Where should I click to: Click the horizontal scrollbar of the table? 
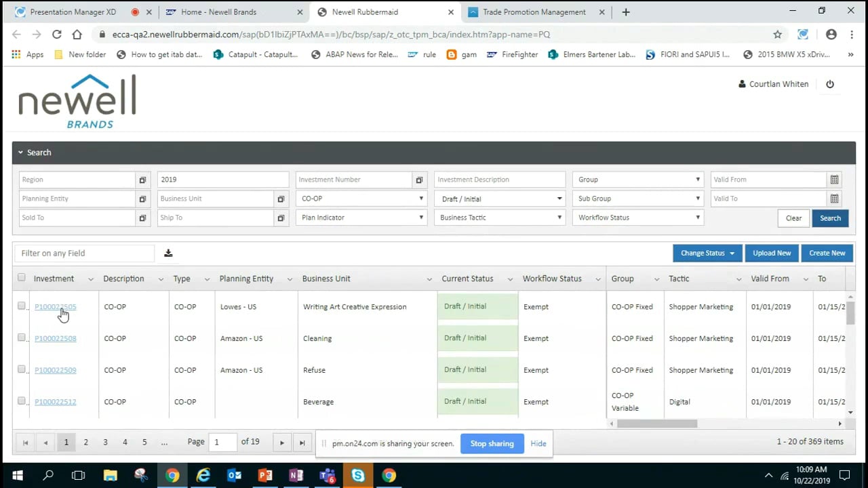tap(656, 424)
